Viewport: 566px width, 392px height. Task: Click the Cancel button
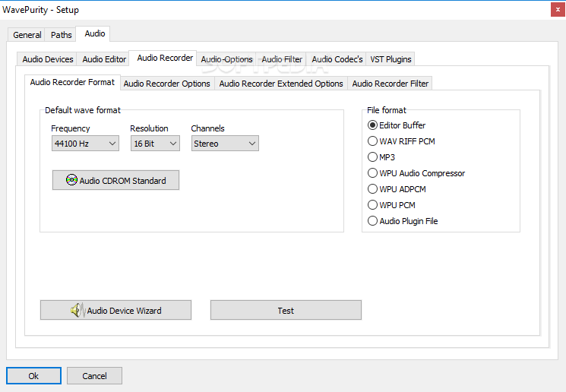[94, 376]
